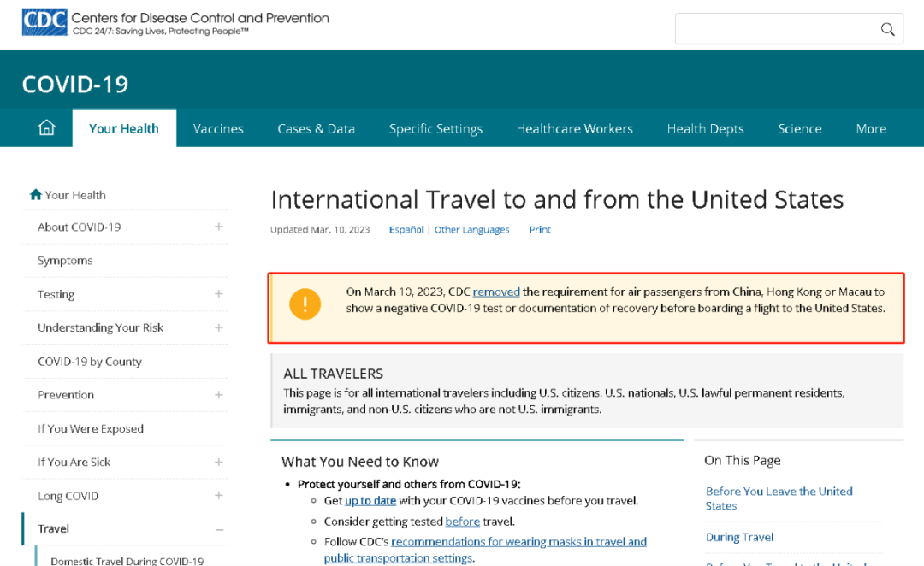Open the COVID-19 home icon
The width and height of the screenshot is (924, 566).
click(x=47, y=128)
